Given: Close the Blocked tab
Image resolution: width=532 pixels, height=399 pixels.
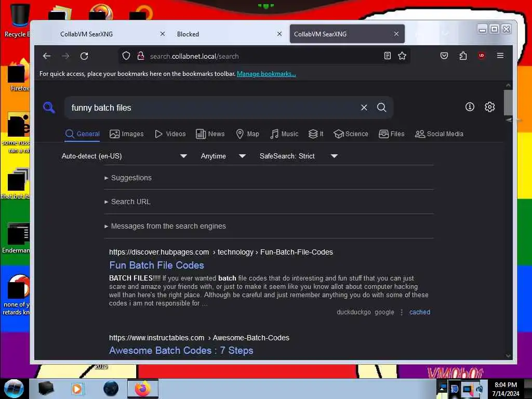Looking at the screenshot, I should [x=279, y=34].
